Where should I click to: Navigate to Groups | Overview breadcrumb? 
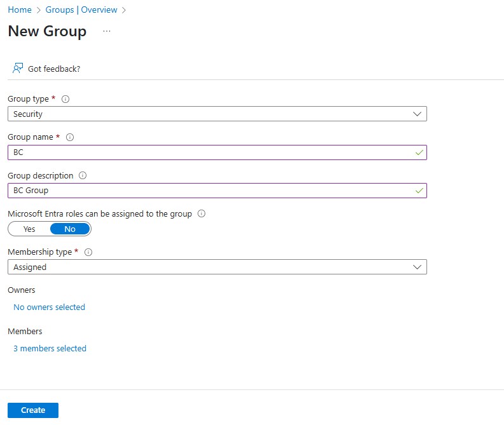(x=81, y=10)
